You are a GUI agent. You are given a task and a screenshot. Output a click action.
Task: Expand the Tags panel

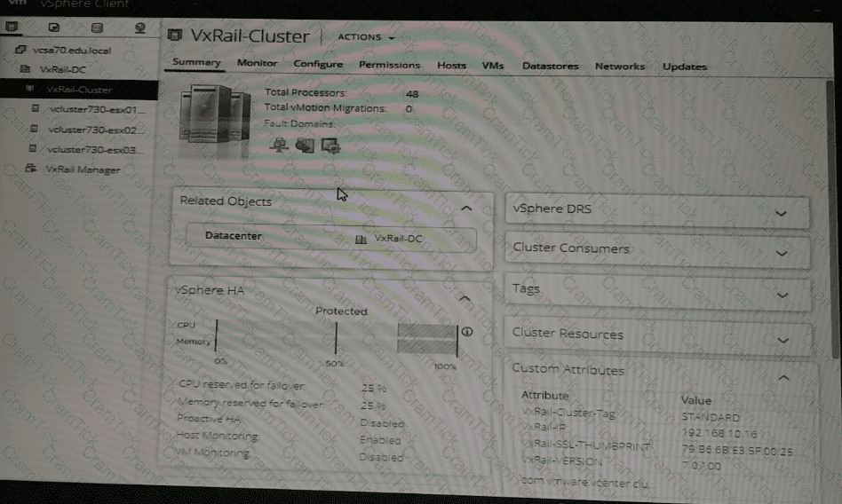coord(782,295)
